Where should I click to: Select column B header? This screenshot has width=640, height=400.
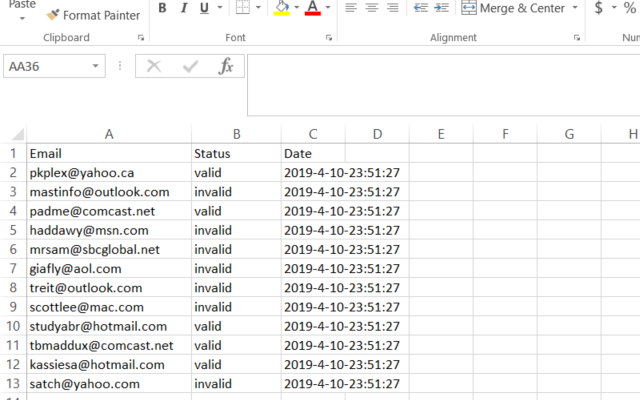[236, 134]
